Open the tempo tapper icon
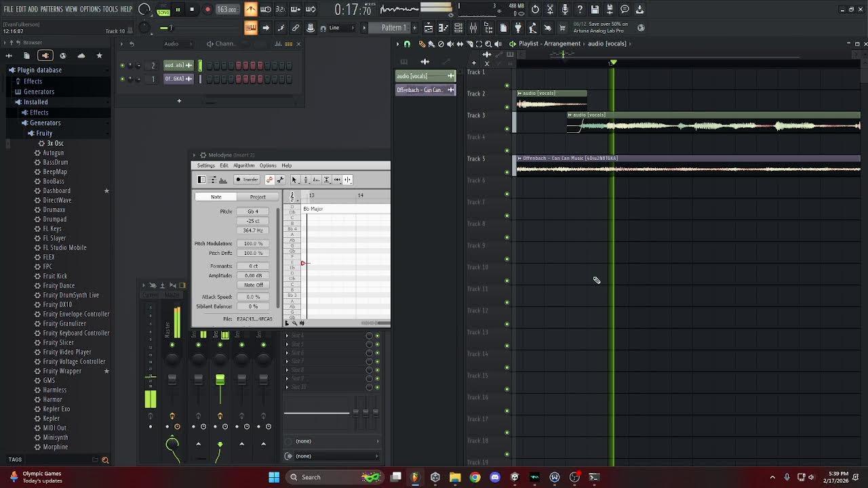 click(x=532, y=28)
